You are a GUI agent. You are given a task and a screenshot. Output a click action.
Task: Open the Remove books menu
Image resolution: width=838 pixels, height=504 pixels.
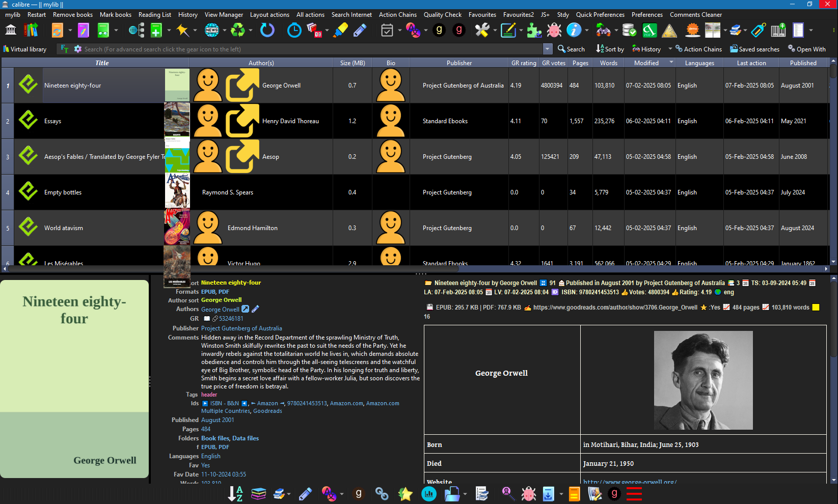coord(73,15)
